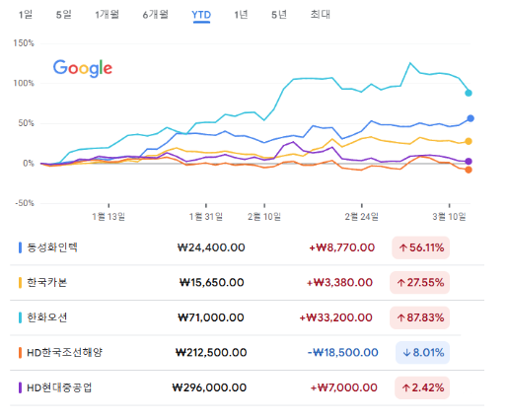Open the 한국카본 stock row
Image resolution: width=508 pixels, height=420 pixels.
tap(247, 283)
